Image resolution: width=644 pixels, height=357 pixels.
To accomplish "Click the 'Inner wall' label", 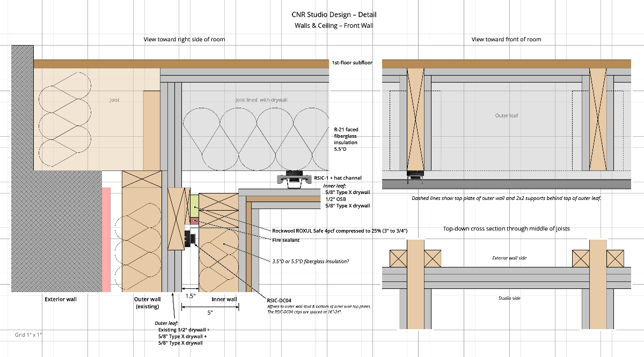I will pos(224,299).
